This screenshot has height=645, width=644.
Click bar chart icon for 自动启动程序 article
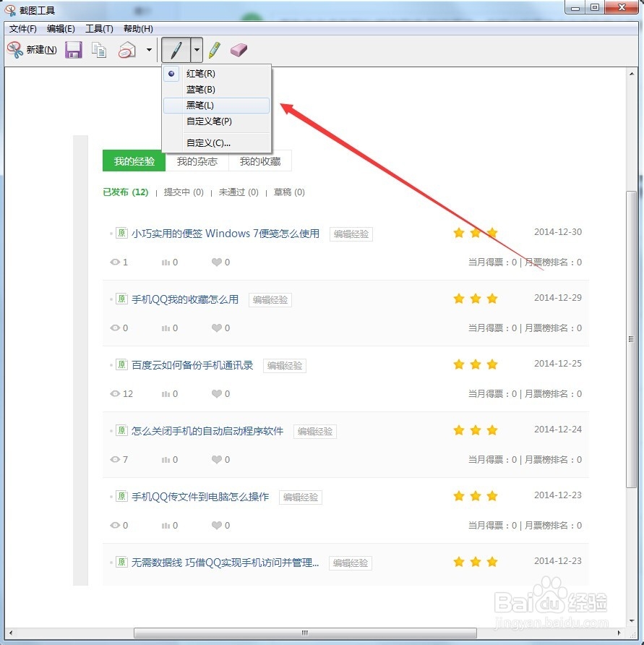pyautogui.click(x=166, y=460)
